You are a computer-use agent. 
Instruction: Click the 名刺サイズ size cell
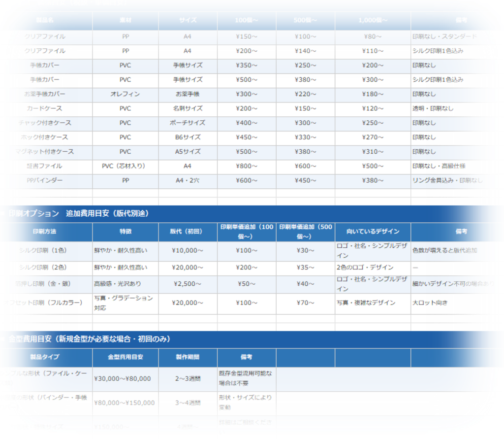click(188, 109)
